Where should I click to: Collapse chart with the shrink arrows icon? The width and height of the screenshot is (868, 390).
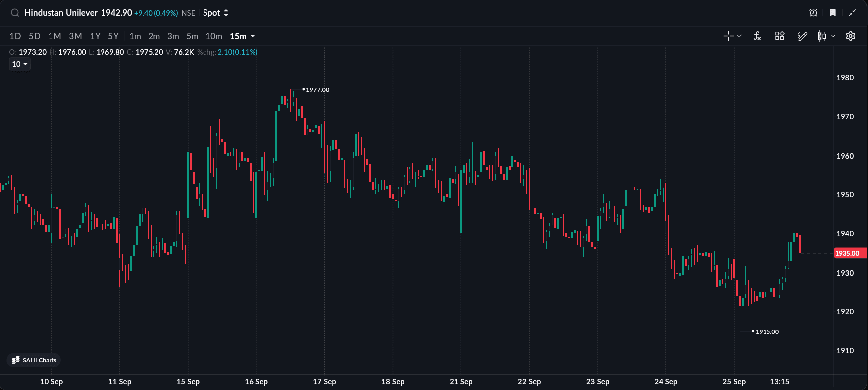coord(852,13)
